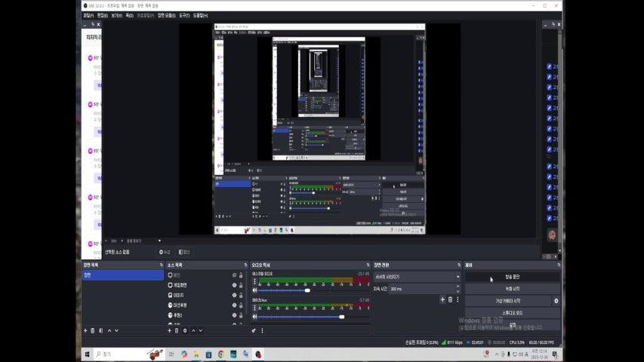Image resolution: width=644 pixels, height=362 pixels.
Task: Add a scene transition with plus icon
Action: [442, 299]
